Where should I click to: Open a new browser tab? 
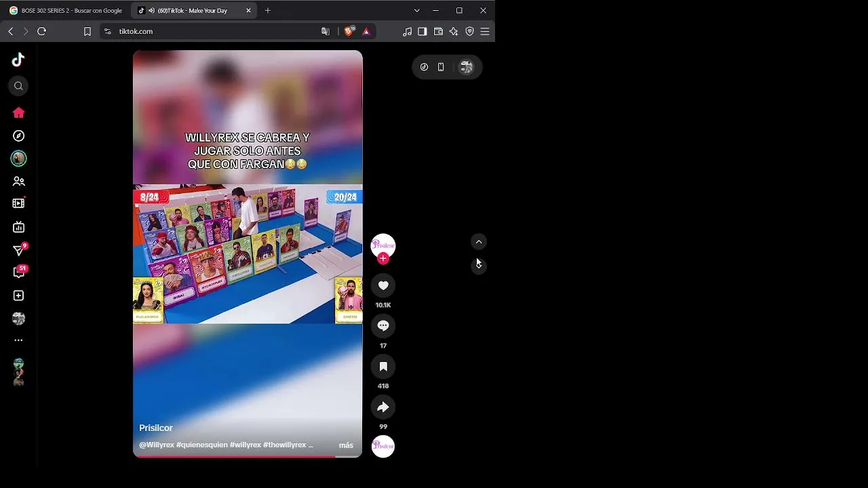click(x=268, y=11)
